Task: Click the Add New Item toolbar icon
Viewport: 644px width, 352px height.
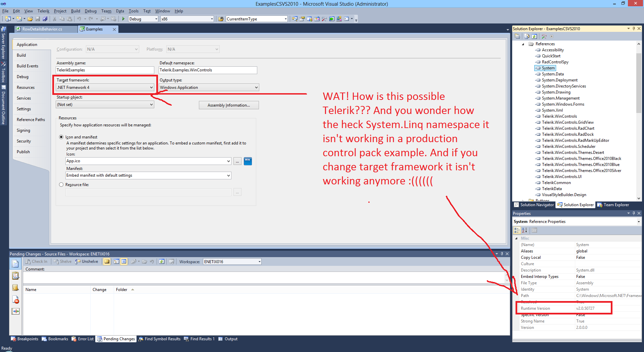Action: tap(19, 19)
